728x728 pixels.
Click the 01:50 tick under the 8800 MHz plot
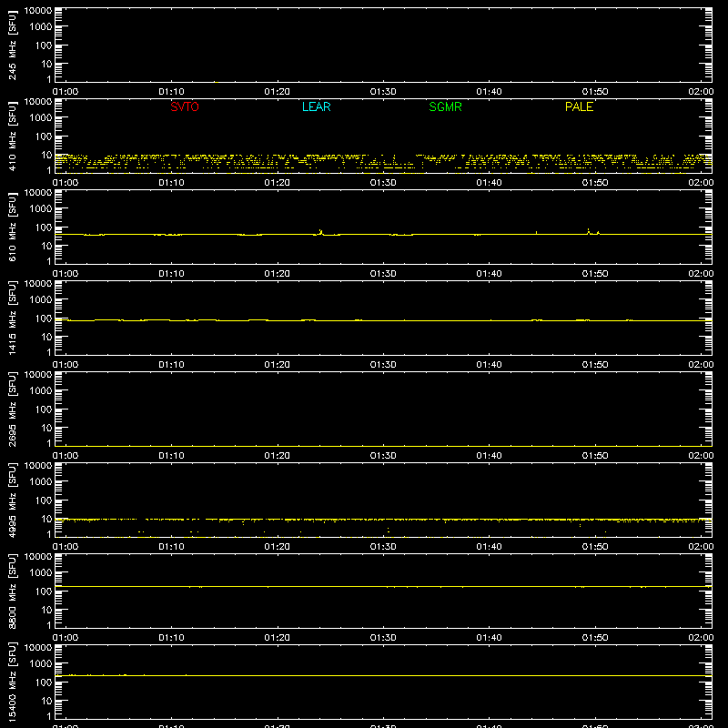pos(595,638)
